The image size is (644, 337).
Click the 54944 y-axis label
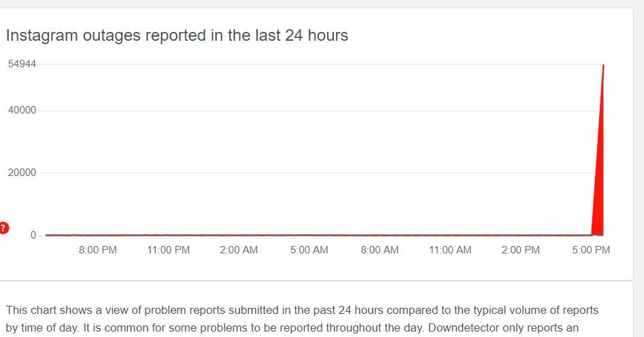[x=22, y=64]
